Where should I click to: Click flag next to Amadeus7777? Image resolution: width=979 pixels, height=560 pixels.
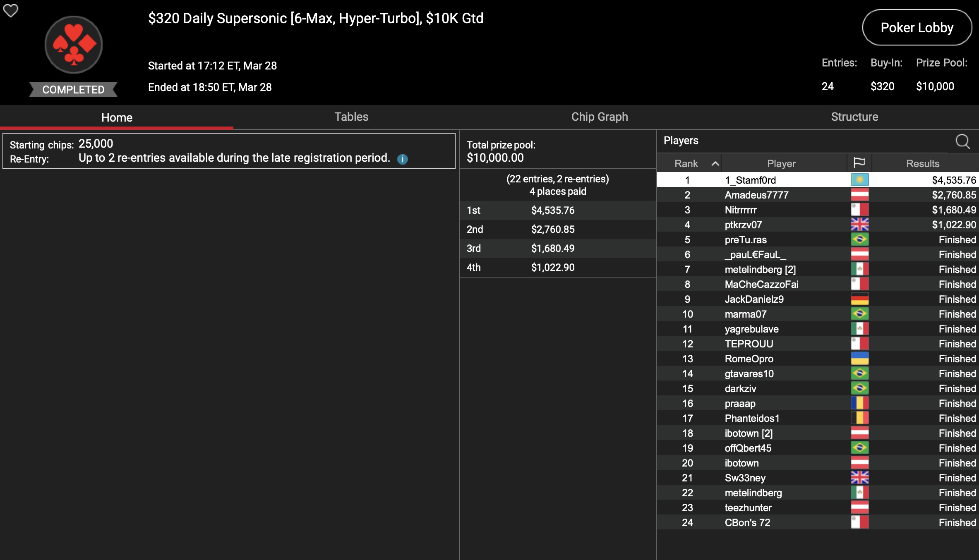point(859,195)
